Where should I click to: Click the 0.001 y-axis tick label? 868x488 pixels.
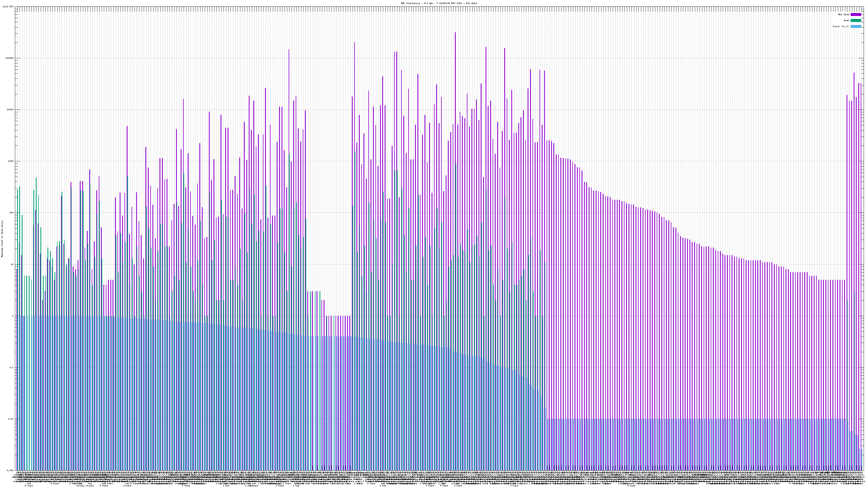point(11,470)
